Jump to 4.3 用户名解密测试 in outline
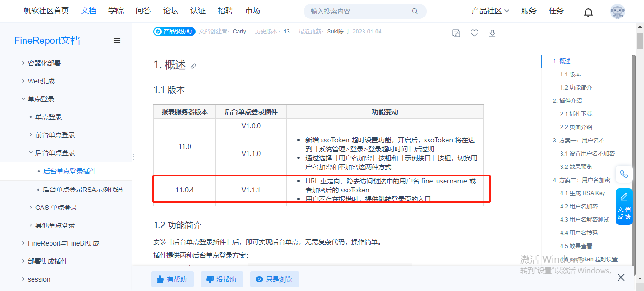 coord(585,220)
